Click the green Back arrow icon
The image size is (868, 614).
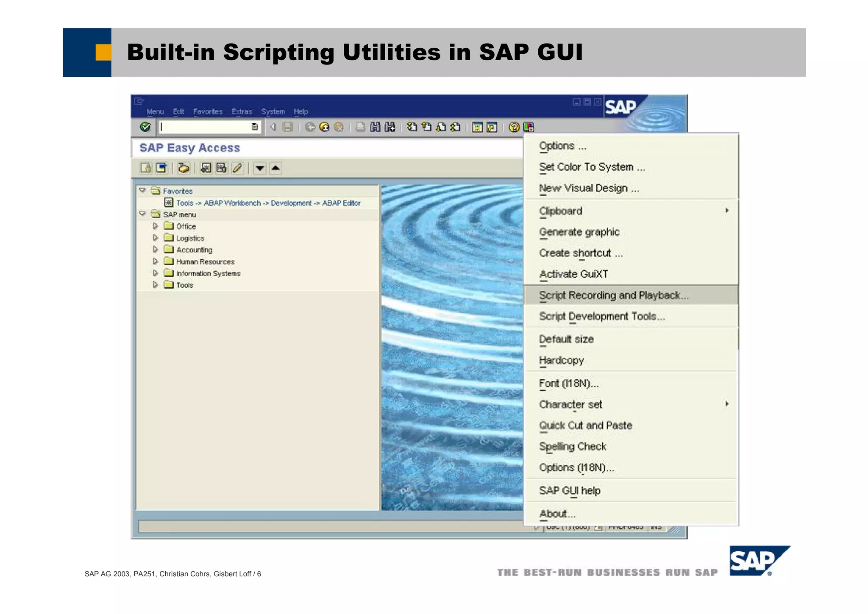click(x=310, y=127)
